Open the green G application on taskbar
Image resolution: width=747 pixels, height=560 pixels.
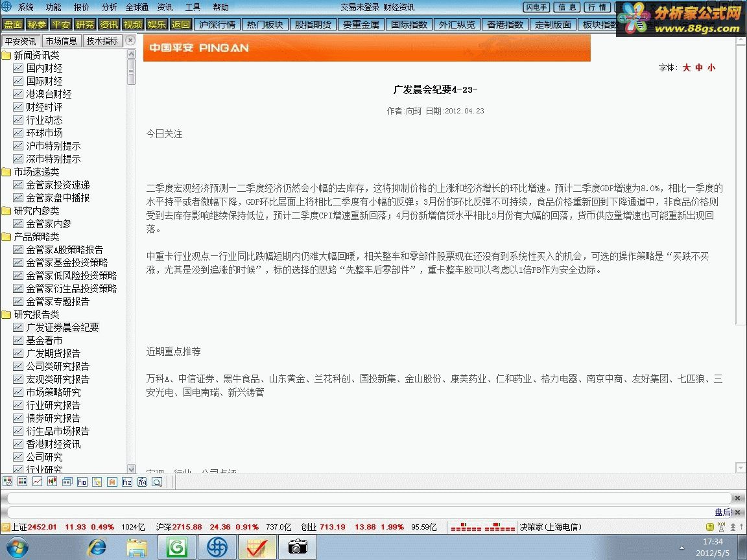tap(177, 548)
